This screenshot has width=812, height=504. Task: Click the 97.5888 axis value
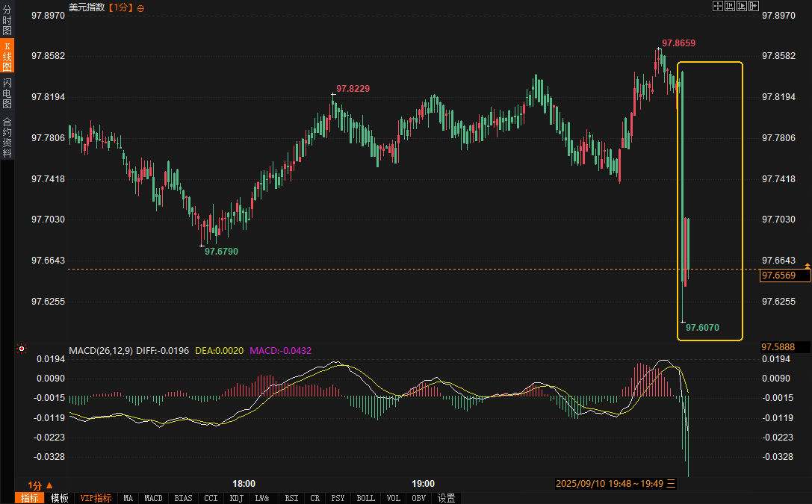pos(778,346)
